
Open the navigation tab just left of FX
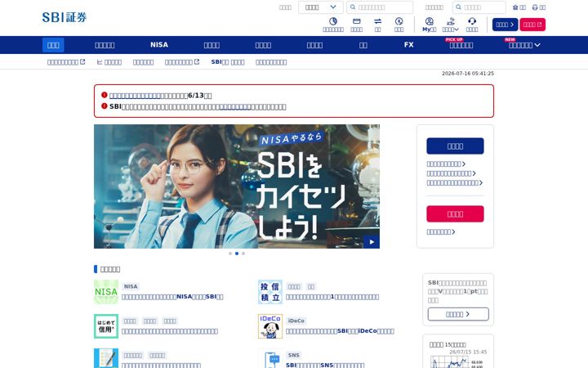point(363,45)
